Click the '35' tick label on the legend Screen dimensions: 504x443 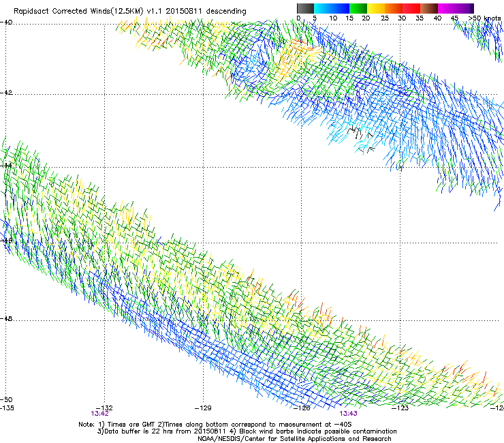420,18
